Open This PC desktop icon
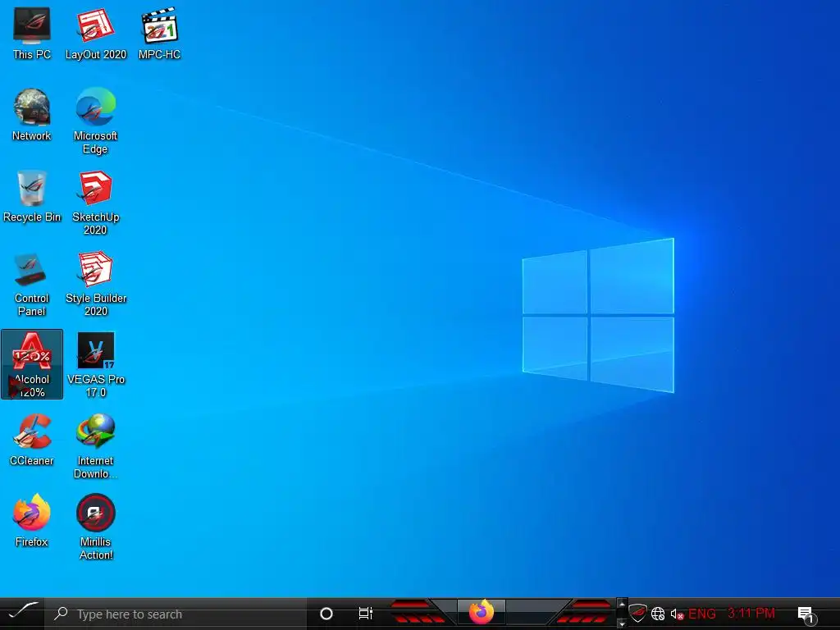 tap(32, 34)
